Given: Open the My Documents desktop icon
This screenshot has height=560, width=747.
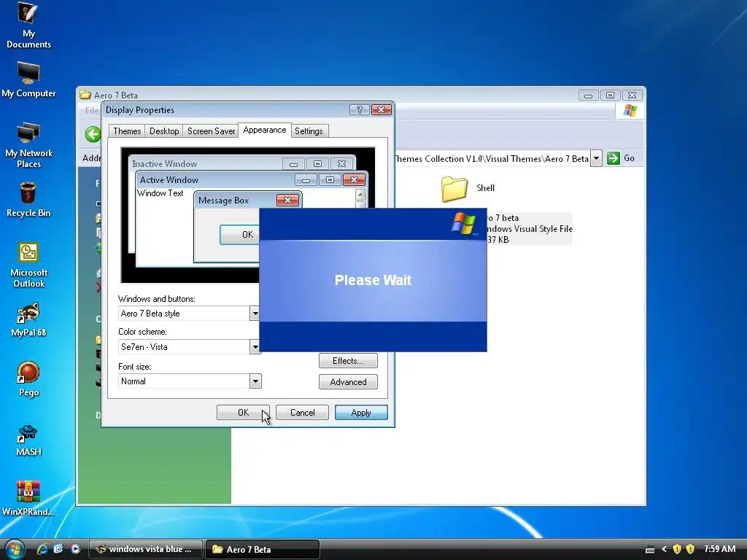Looking at the screenshot, I should (28, 26).
